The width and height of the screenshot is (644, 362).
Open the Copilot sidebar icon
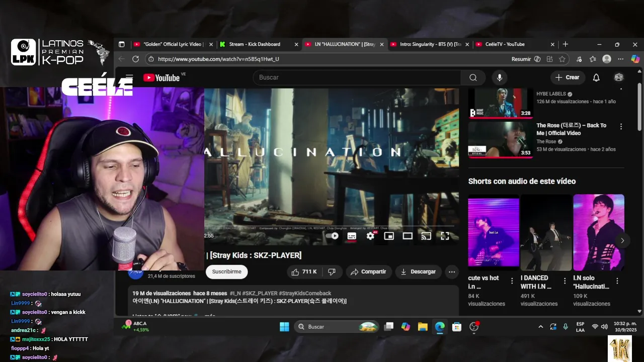click(635, 59)
